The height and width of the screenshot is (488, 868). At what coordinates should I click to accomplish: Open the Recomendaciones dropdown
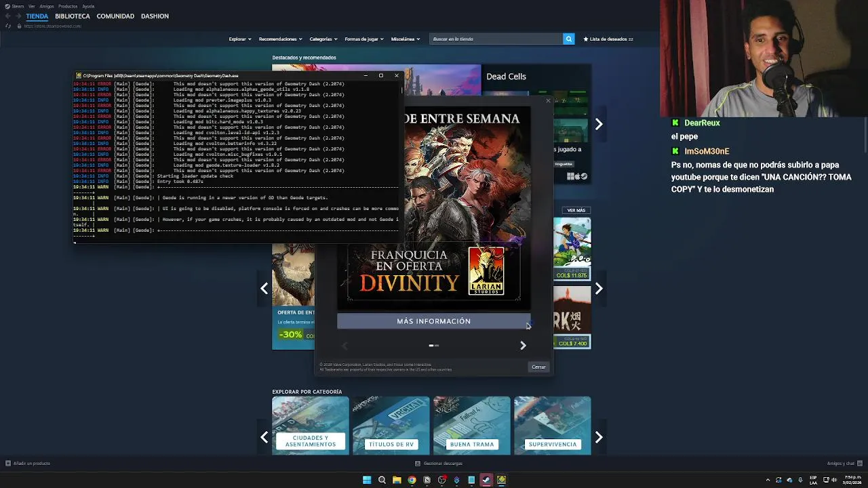[x=281, y=39]
